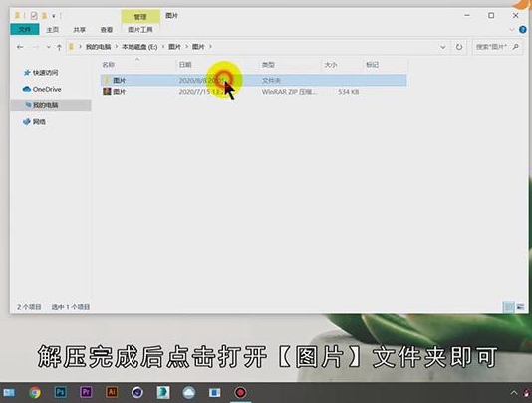
Task: Switch to the 查看 ribbon tab
Action: 107,30
